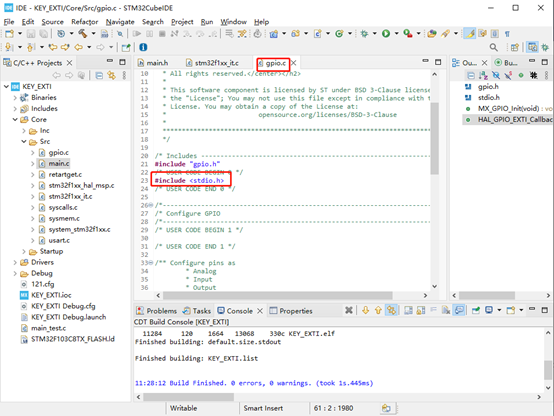Click Pin Console icon
This screenshot has height=416, width=554.
(476, 310)
